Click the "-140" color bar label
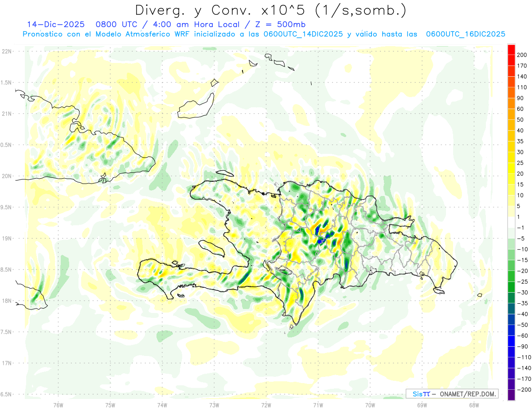 525,368
